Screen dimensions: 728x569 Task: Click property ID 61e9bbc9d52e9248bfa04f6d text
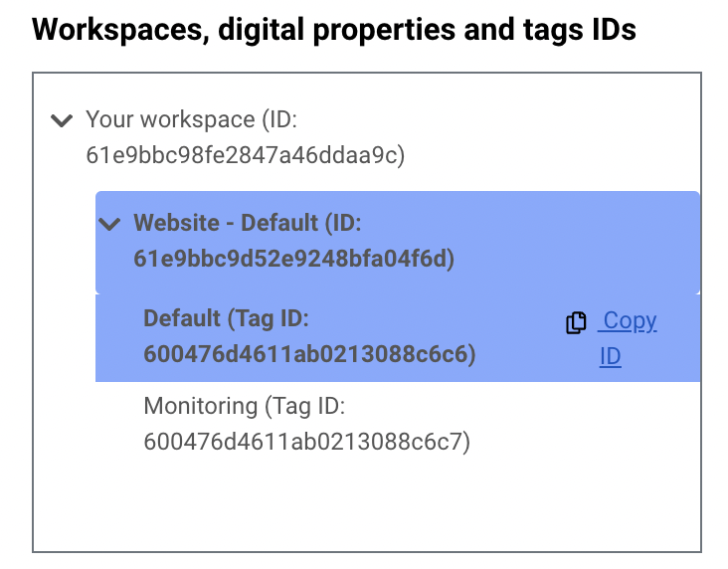pyautogui.click(x=294, y=259)
